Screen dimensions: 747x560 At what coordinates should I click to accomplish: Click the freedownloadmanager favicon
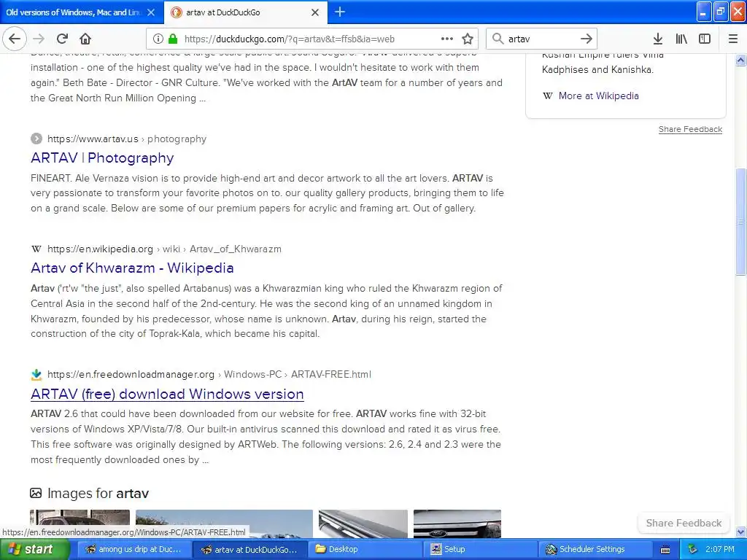pos(36,374)
